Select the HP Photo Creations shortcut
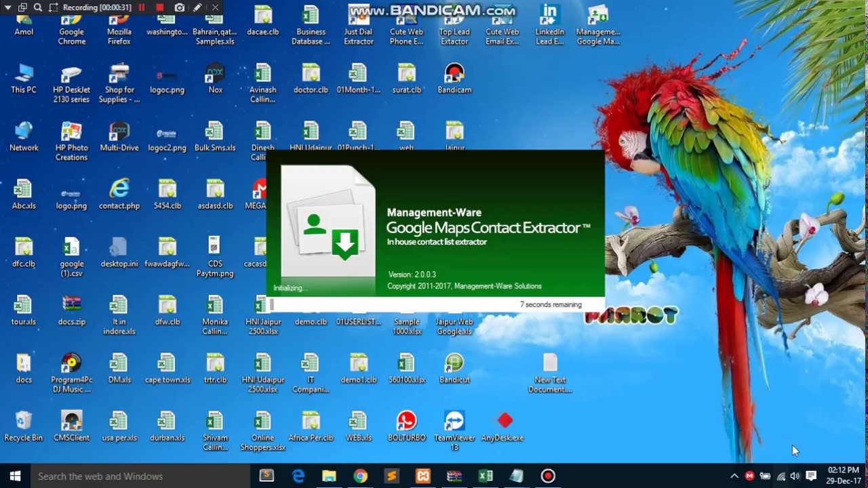 (71, 142)
